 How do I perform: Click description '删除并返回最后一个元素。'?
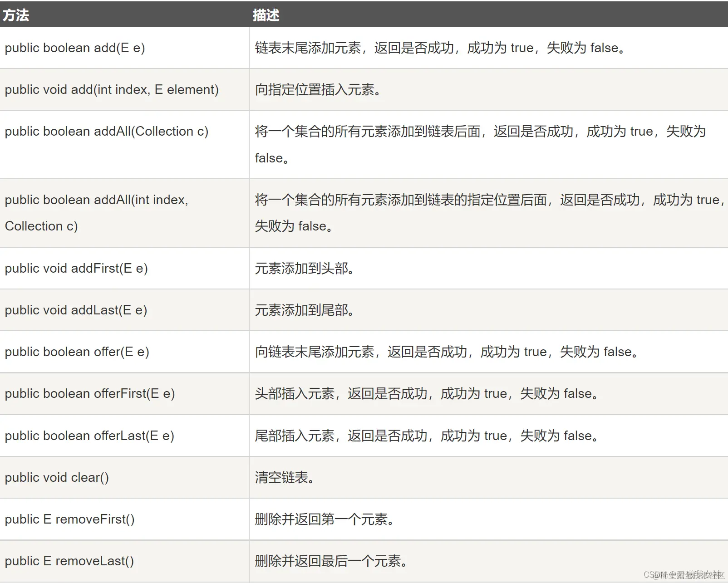pos(331,561)
